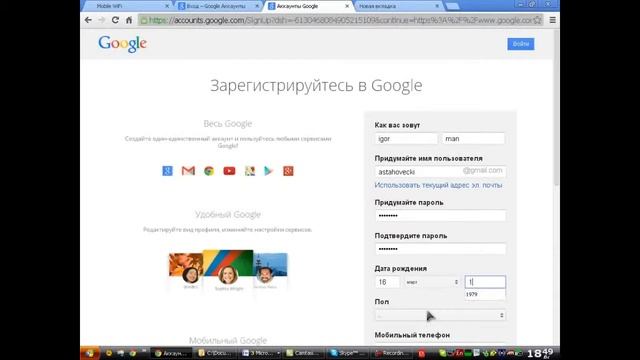Viewport: 640px width, 360px height.
Task: Open the 3 Micro... taskbar group
Action: pos(260,353)
